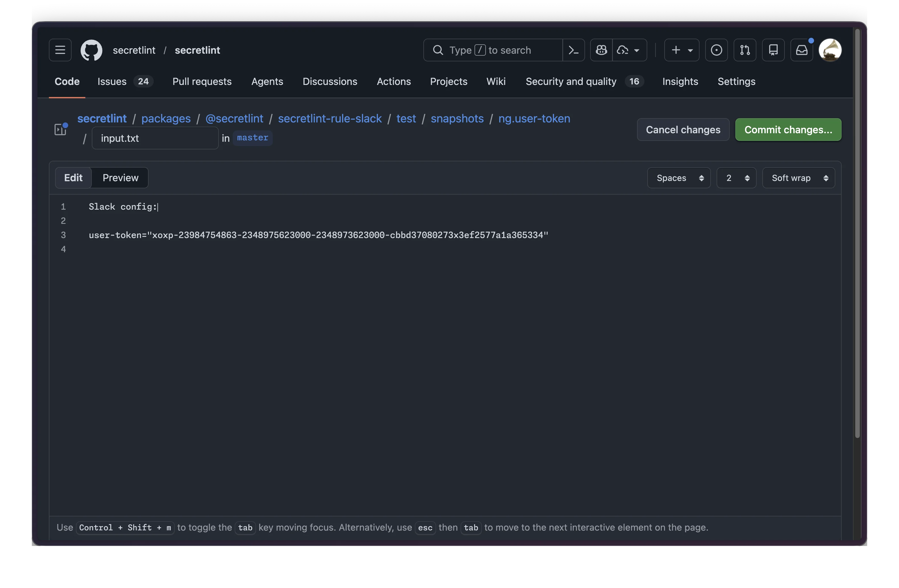Image resolution: width=899 pixels, height=588 pixels.
Task: Open Copilot chat icon
Action: [601, 50]
